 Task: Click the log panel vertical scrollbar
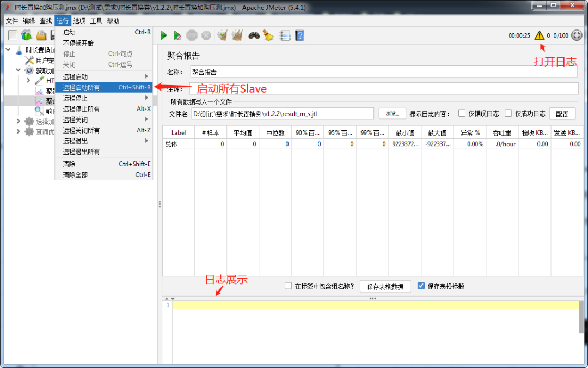tap(581, 317)
